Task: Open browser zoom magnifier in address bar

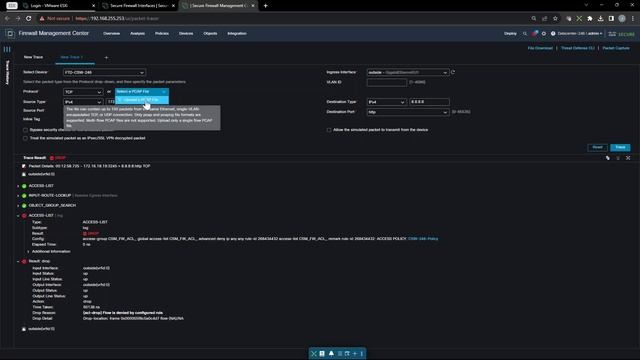Action: tap(534, 18)
